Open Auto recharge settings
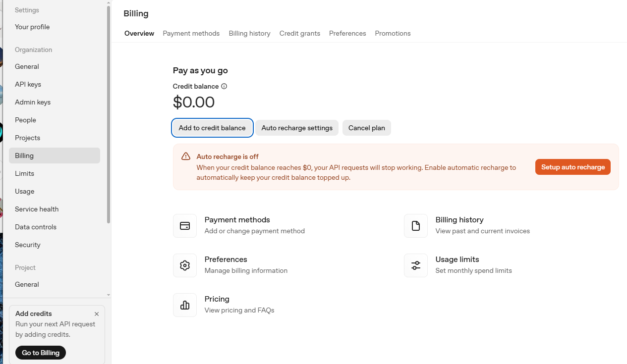 297,128
